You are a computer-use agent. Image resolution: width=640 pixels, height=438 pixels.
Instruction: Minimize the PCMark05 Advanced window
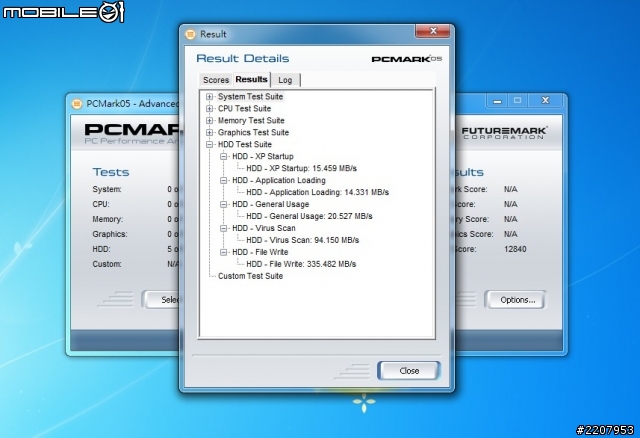click(x=497, y=100)
